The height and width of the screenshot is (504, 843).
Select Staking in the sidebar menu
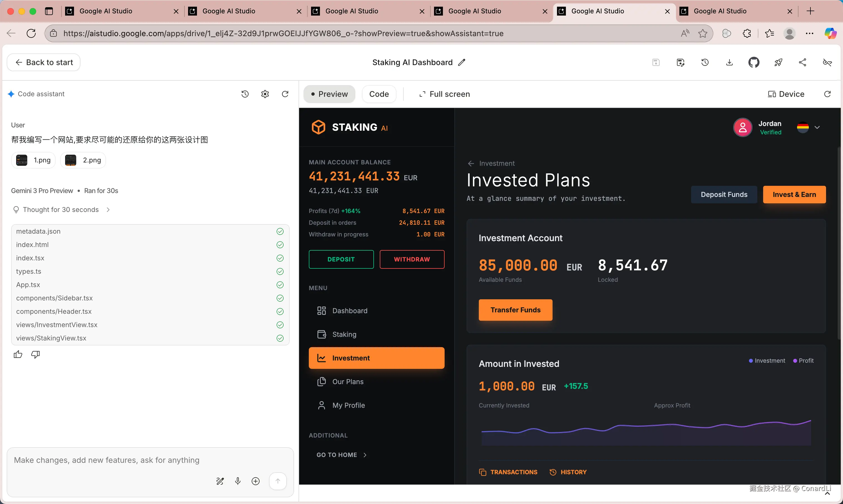coord(344,334)
